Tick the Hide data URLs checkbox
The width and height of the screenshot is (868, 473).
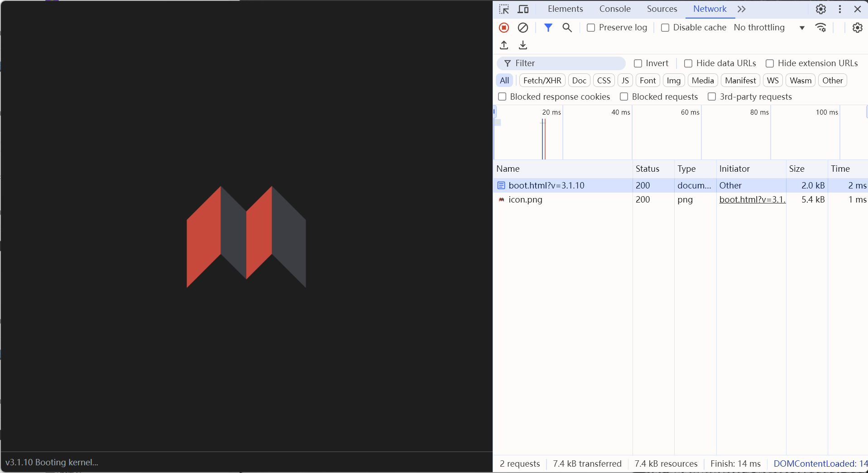(688, 63)
